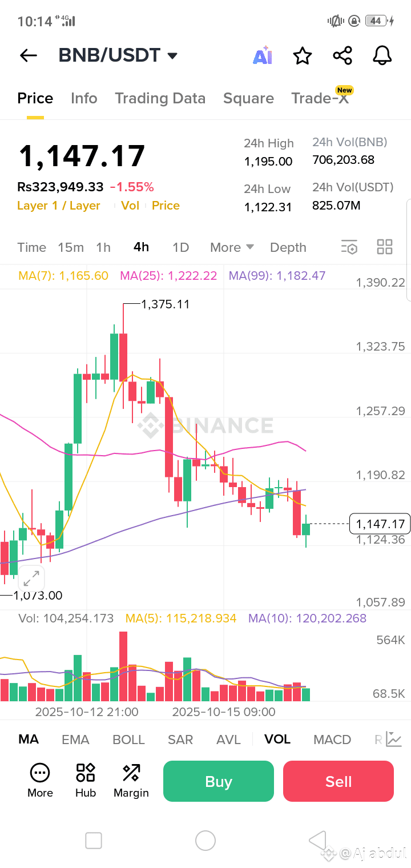411x868 pixels.
Task: Toggle the SAR indicator
Action: click(x=180, y=740)
